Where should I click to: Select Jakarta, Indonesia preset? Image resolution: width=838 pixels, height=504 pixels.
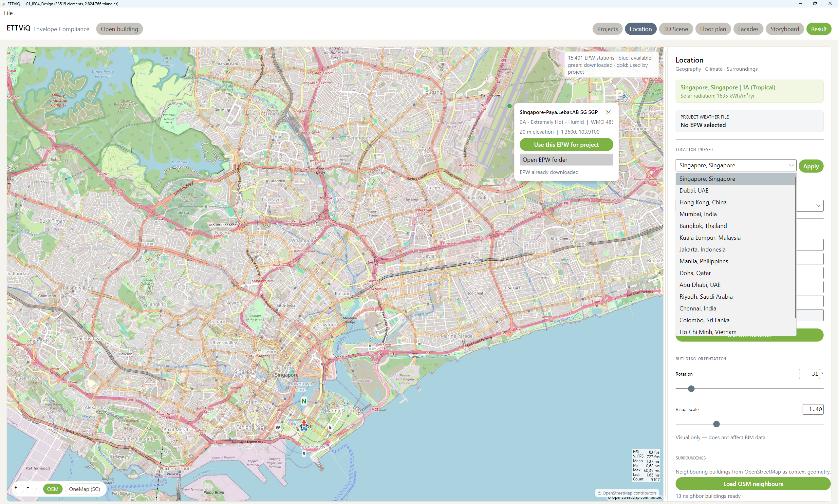point(735,249)
